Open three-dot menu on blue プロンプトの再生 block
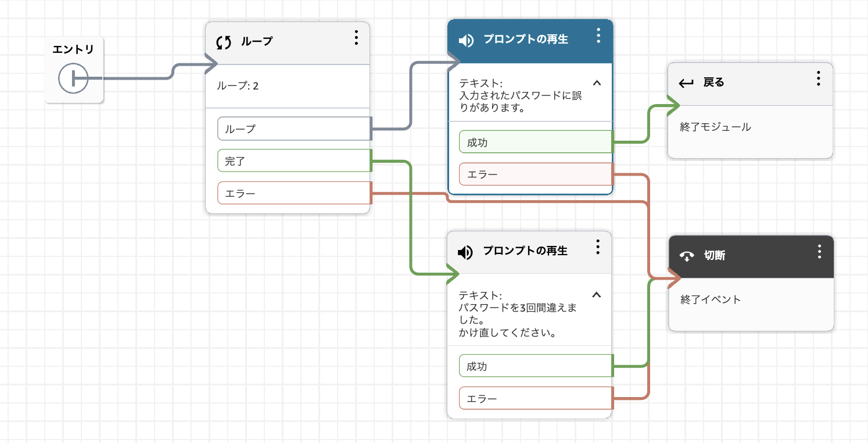The height and width of the screenshot is (443, 868). tap(598, 35)
